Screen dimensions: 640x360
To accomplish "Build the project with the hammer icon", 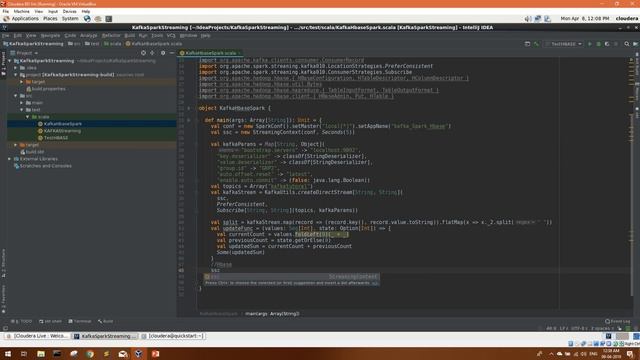I will [536, 44].
